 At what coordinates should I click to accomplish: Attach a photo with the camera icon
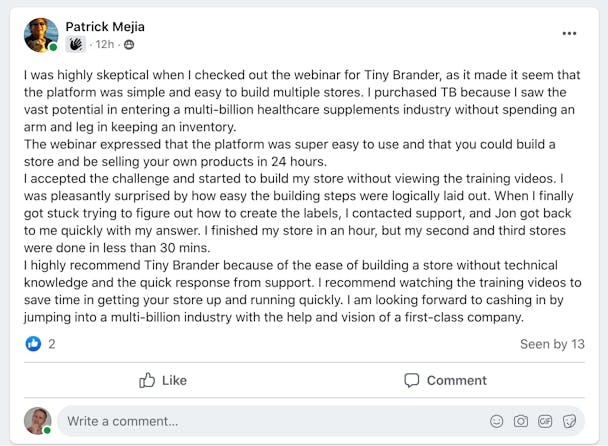[x=521, y=421]
